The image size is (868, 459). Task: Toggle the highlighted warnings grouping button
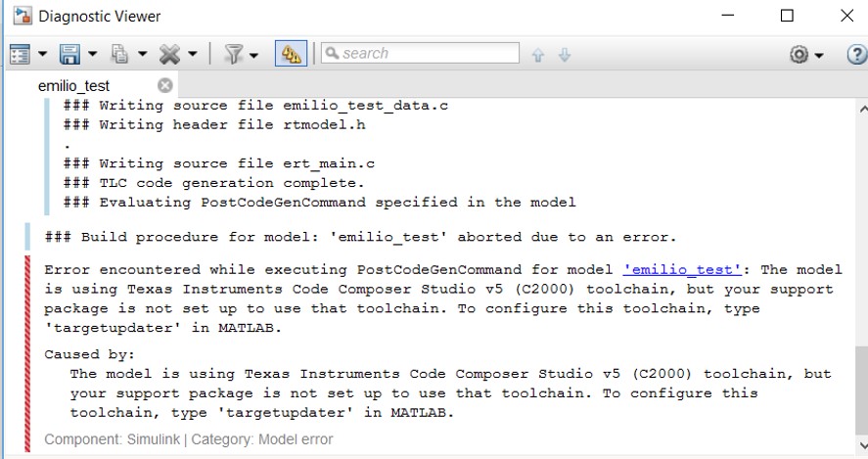(x=292, y=54)
